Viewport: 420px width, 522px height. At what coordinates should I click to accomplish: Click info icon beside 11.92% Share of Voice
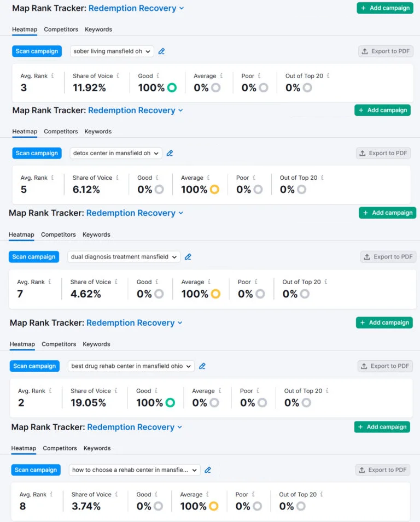click(x=118, y=76)
